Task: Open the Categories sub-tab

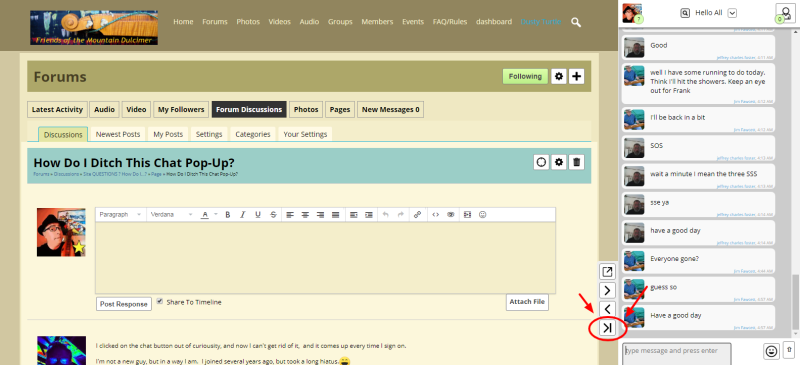Action: (253, 134)
